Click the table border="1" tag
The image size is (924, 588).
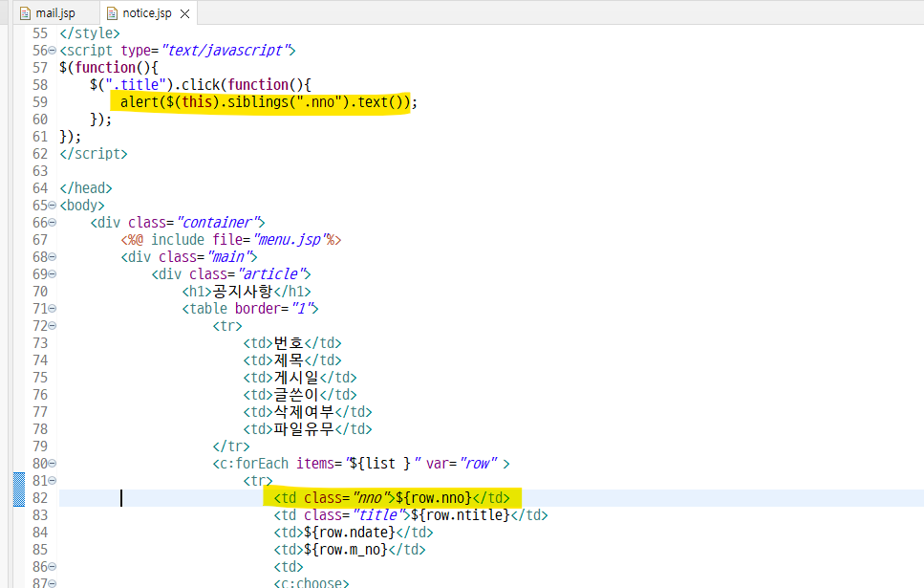249,309
